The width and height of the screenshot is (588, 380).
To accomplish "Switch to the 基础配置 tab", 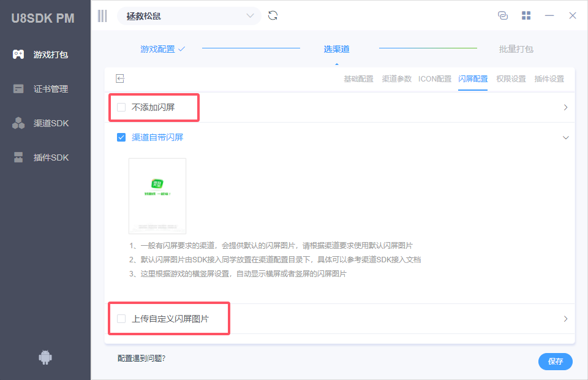I will pyautogui.click(x=358, y=79).
